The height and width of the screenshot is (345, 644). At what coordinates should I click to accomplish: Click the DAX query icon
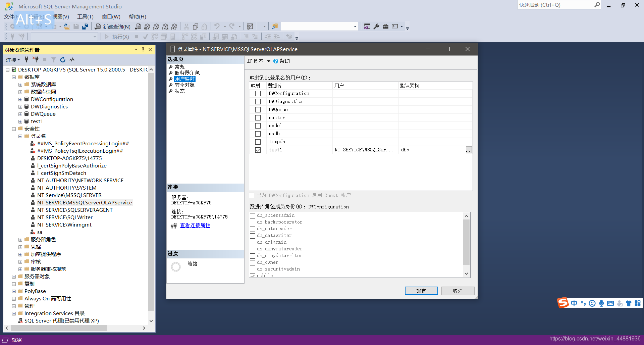(174, 27)
